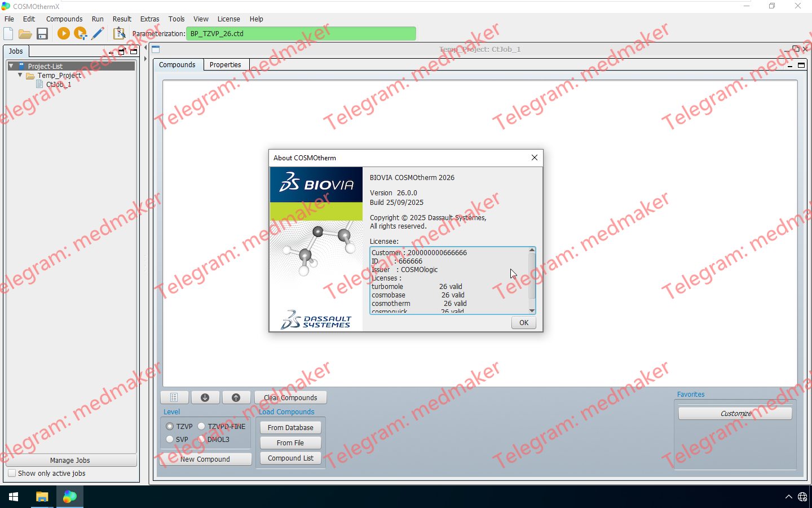The image size is (812, 508).
Task: Show hidden tray icons chevron
Action: (x=788, y=497)
